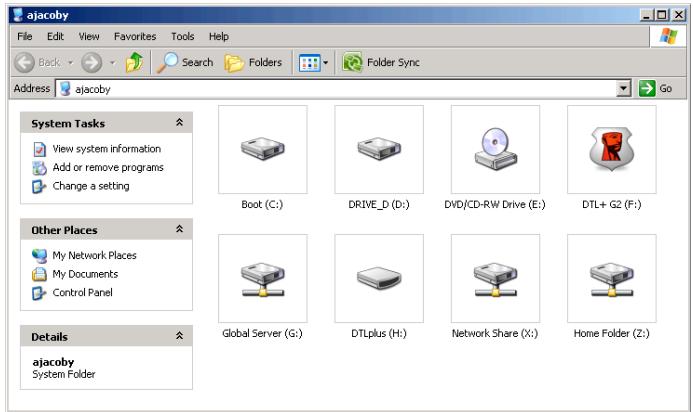Click the DTL+ G2 (F:) label
This screenshot has height=412, width=693.
point(612,205)
